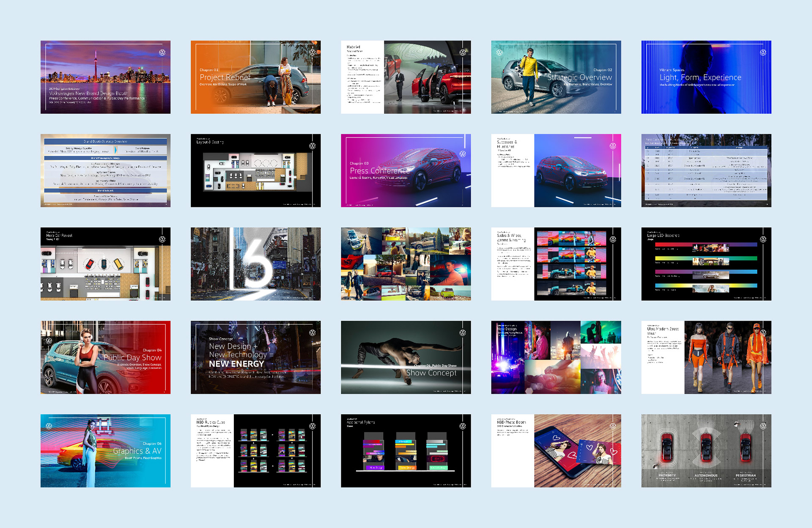Open the Proximity Autonomous Pedestrian cars slide
This screenshot has width=812, height=528.
706,451
